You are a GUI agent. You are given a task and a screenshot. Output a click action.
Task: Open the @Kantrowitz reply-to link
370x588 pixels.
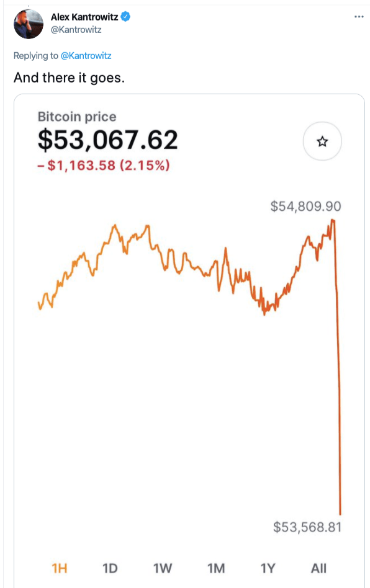(x=86, y=55)
